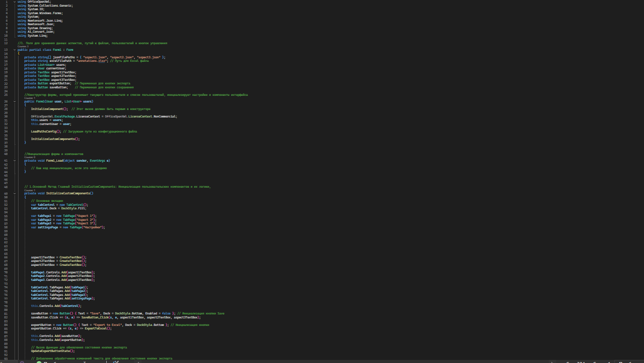
Task: Open the 'Ссылок: 0' CodeLens above Form1_Load
Action: (30, 157)
